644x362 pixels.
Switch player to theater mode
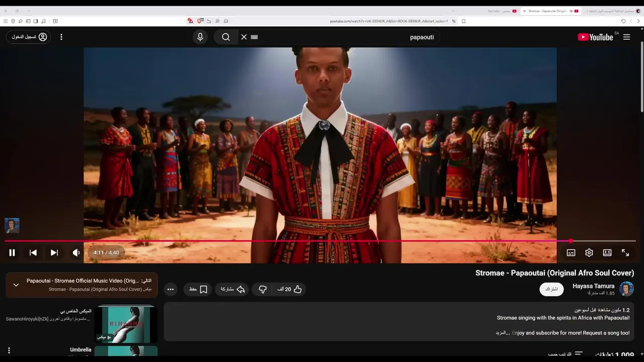pos(607,252)
